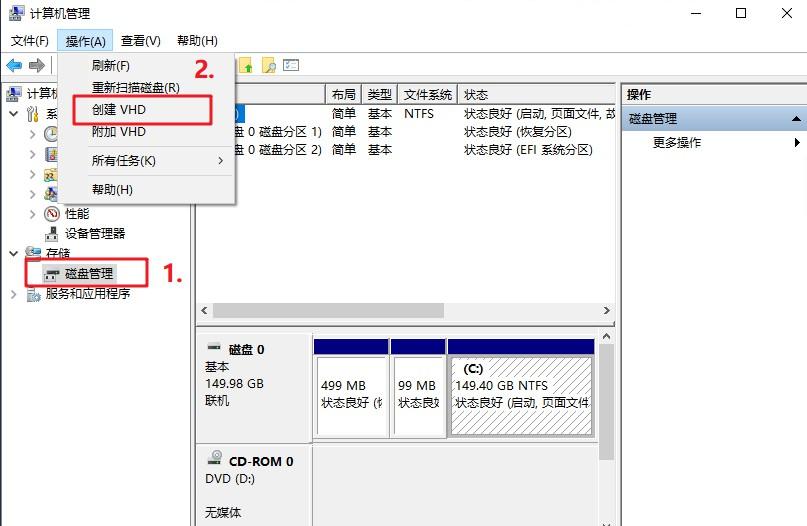
Task: Select the 499 MB partition block
Action: pos(351,389)
